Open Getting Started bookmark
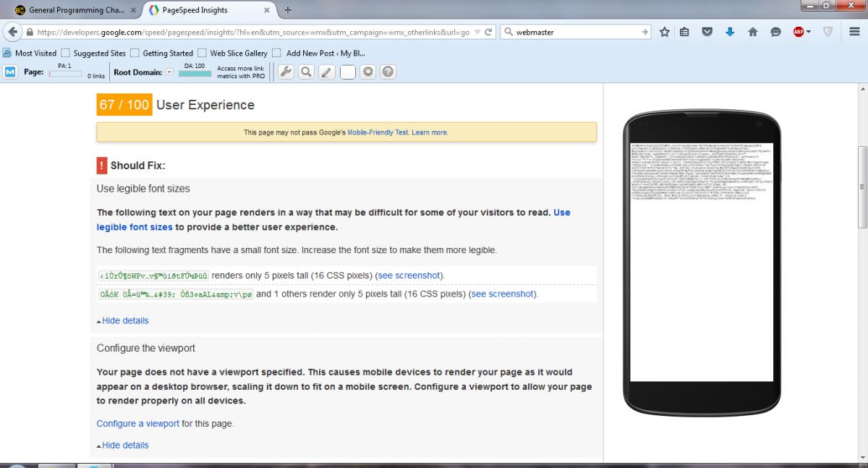This screenshot has height=468, width=868. pyautogui.click(x=161, y=53)
